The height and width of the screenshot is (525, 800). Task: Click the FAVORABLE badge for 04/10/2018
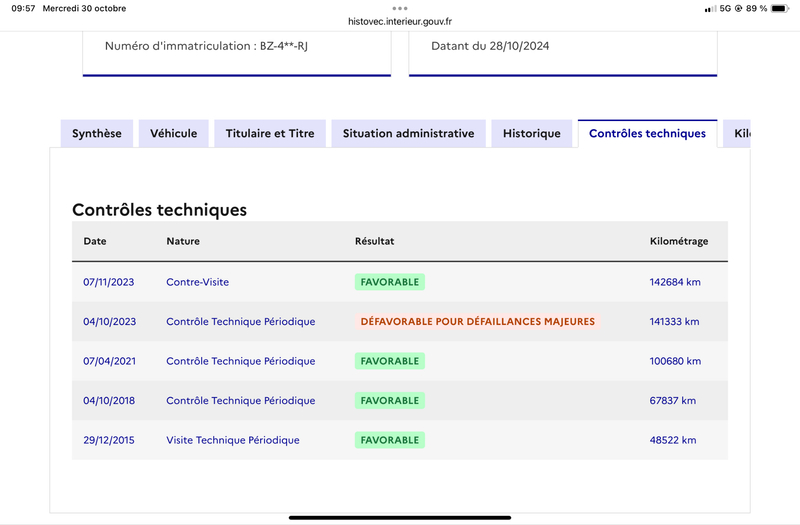coord(390,401)
